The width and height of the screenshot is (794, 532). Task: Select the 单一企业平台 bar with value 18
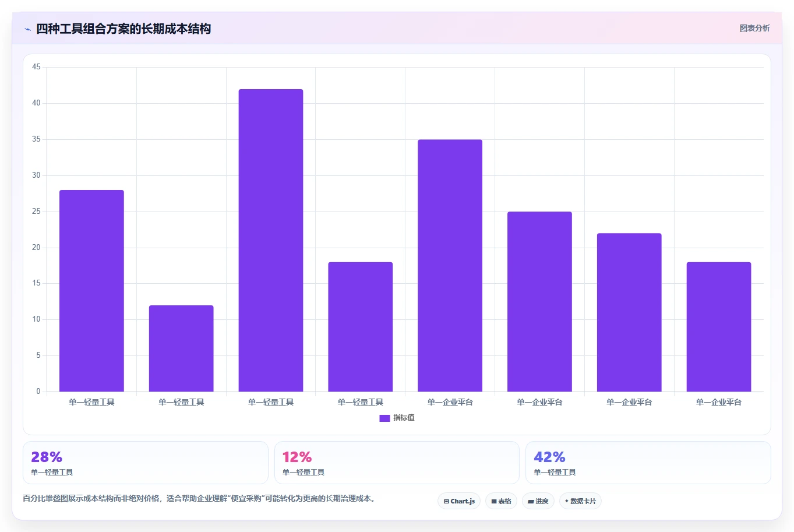[719, 327]
